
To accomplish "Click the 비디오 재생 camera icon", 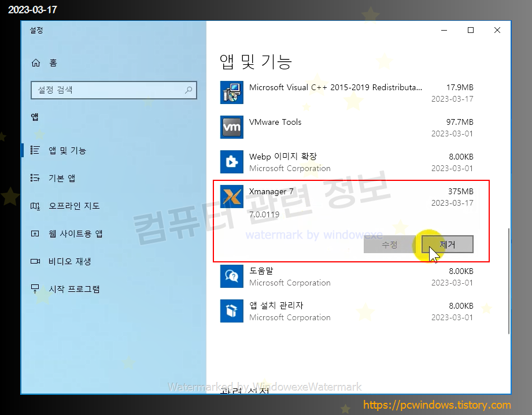I will tap(35, 261).
